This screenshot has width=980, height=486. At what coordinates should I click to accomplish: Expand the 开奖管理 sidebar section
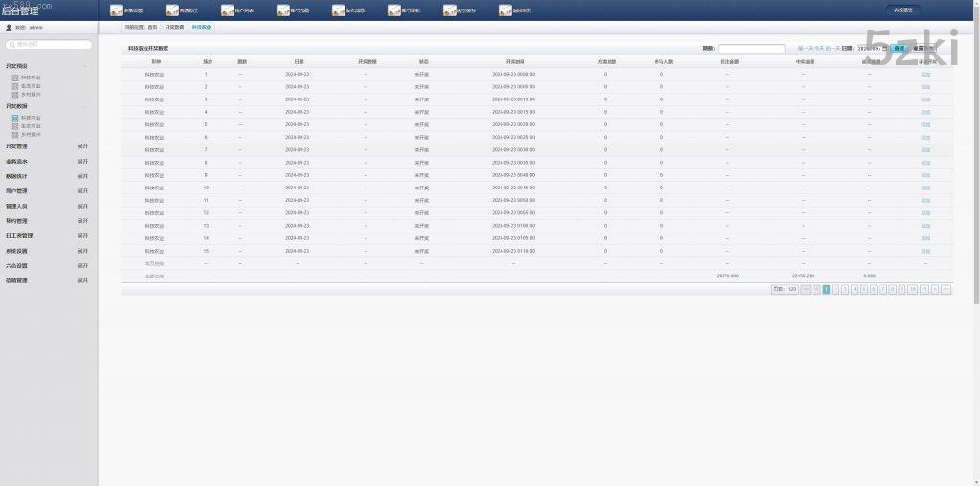pos(82,147)
